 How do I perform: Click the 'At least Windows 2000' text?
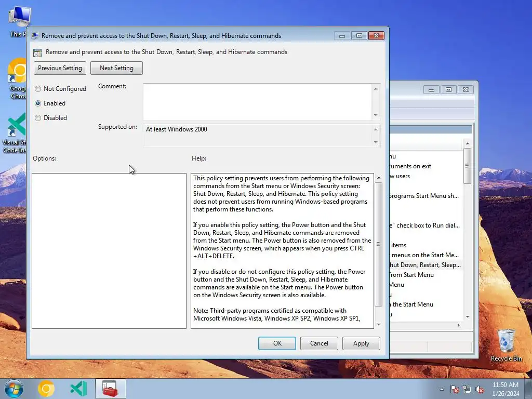[177, 129]
